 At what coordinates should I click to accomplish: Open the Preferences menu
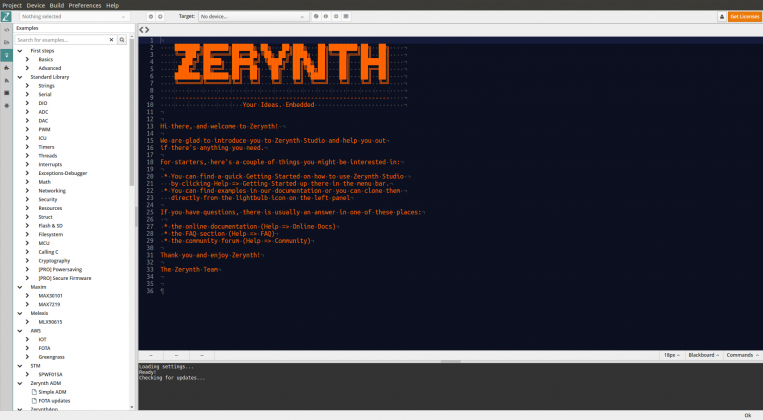coord(85,5)
